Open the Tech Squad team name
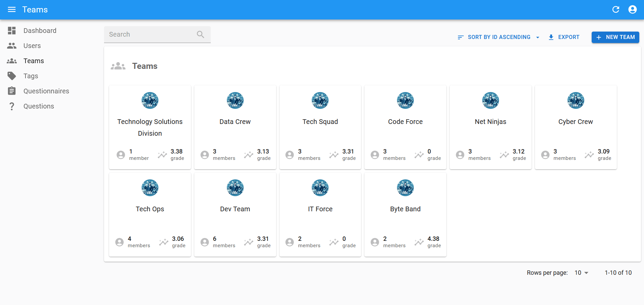The width and height of the screenshot is (644, 305). (320, 122)
